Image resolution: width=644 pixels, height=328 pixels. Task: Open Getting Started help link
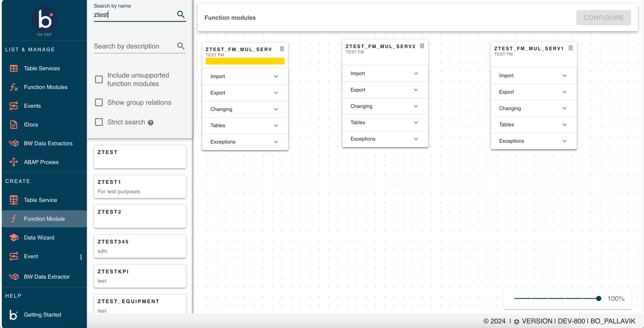click(42, 314)
